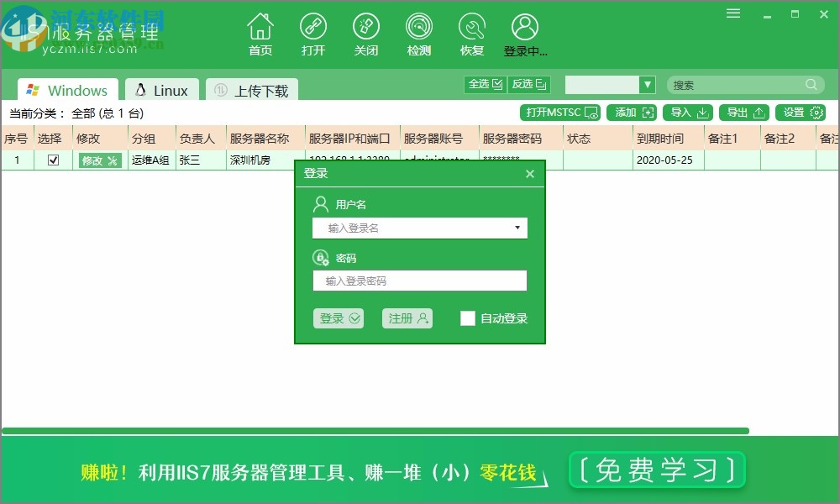Click the 免费学习 free learning banner link
Screen dimensions: 840x504
pos(657,470)
